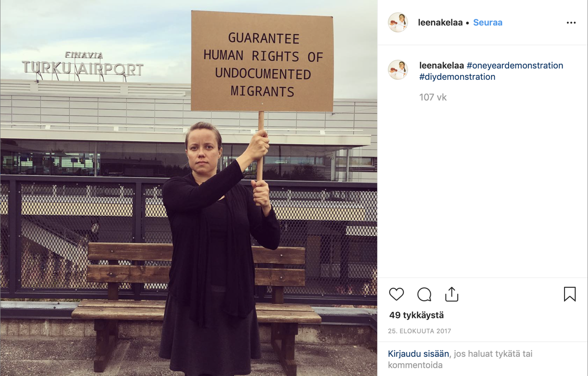The height and width of the screenshot is (376, 588).
Task: Save the post with the bookmark icon
Action: tap(569, 294)
